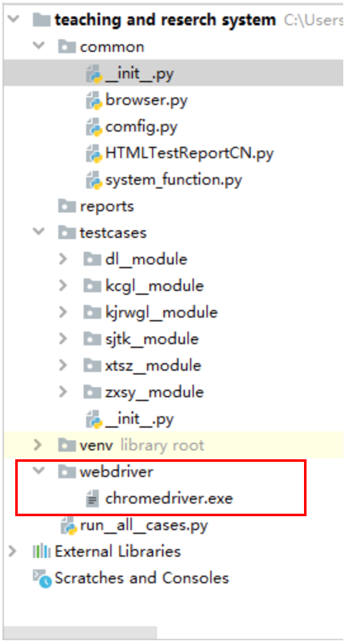Select the xtsz_module folder name
Screen dimensions: 361x644
(153, 366)
